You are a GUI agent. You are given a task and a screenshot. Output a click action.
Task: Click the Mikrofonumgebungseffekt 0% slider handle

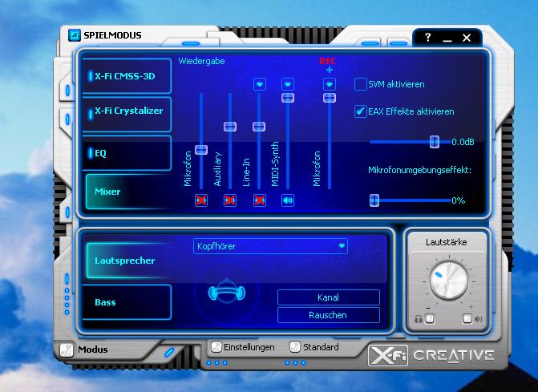[374, 200]
